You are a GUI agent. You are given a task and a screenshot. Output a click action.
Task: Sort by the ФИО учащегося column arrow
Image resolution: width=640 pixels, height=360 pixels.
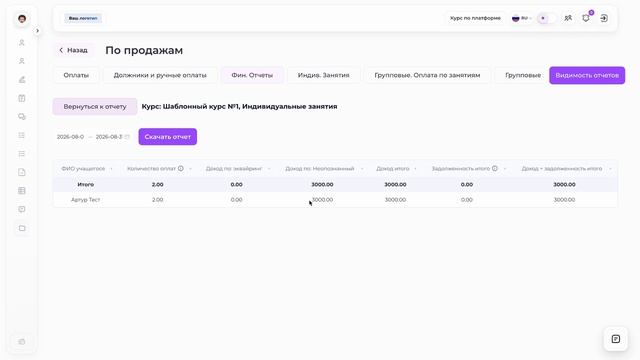pyautogui.click(x=111, y=169)
